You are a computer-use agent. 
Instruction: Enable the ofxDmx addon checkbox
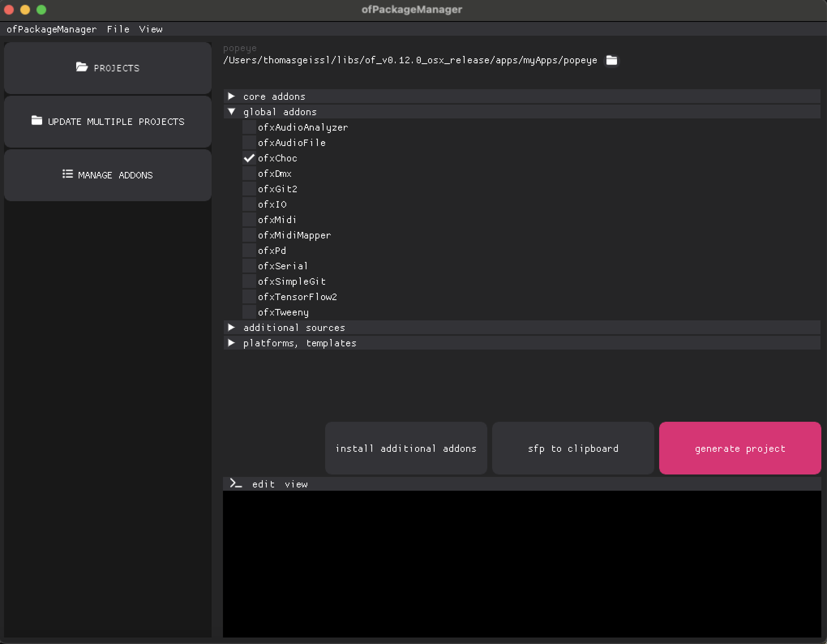tap(249, 174)
